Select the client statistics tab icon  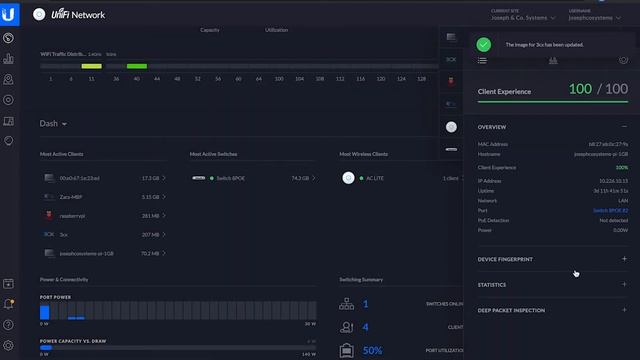(x=553, y=60)
